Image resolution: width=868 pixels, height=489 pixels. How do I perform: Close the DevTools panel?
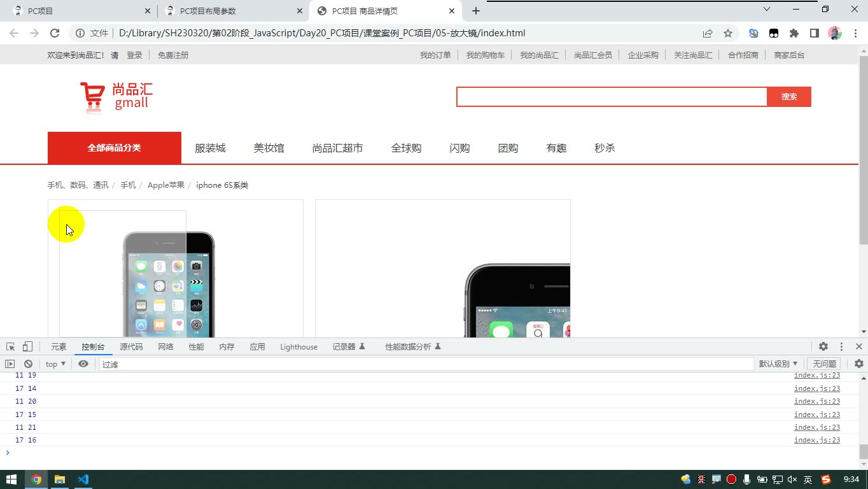tap(858, 346)
